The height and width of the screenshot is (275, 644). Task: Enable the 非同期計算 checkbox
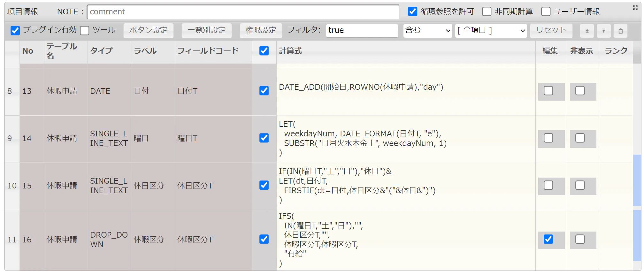click(x=487, y=11)
